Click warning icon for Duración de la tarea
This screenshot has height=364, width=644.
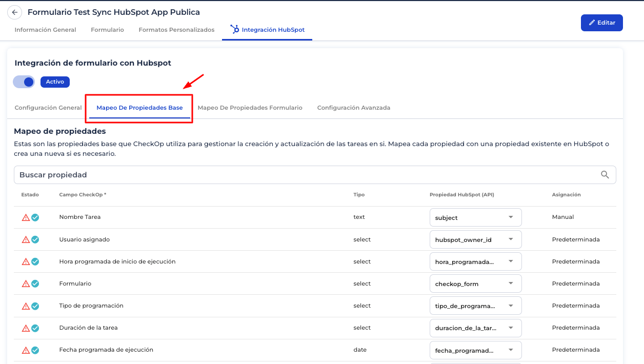(26, 328)
